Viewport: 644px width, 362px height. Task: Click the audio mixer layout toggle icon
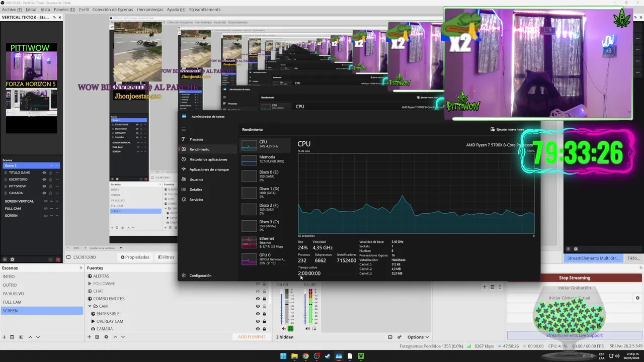point(390,337)
